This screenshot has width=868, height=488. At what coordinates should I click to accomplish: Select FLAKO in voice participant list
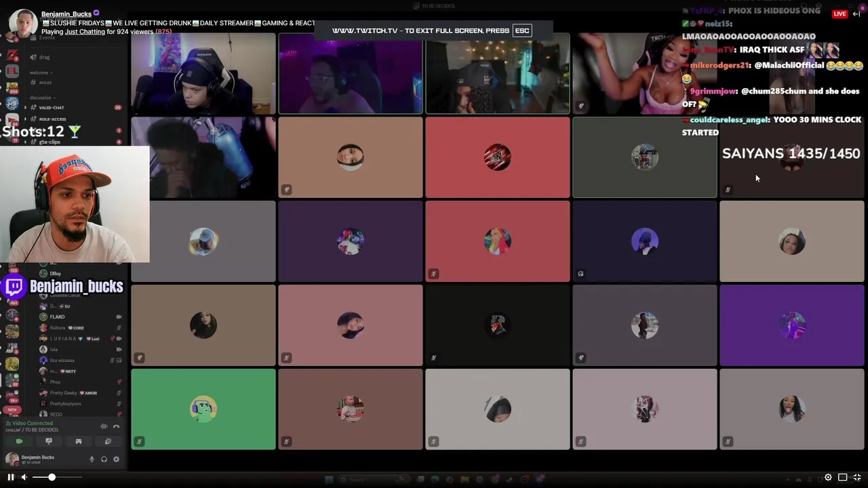(57, 317)
